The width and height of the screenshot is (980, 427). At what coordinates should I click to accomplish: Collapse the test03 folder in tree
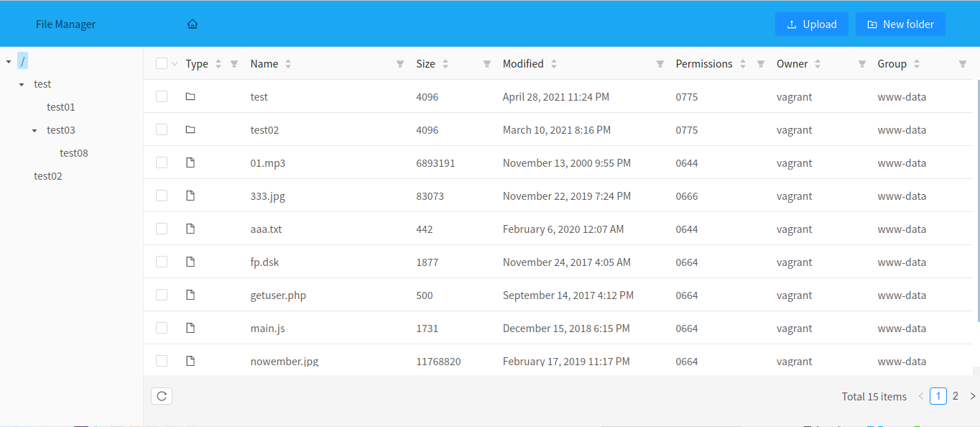[x=34, y=131]
